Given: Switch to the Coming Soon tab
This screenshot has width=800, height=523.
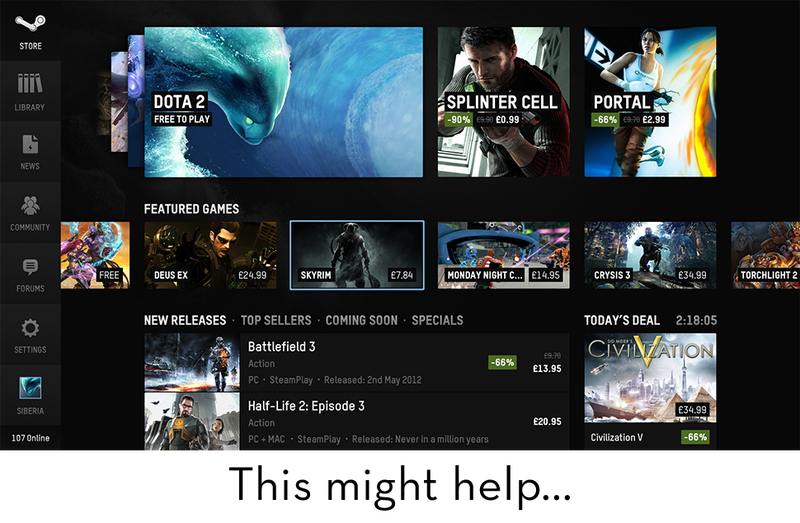Looking at the screenshot, I should (362, 320).
